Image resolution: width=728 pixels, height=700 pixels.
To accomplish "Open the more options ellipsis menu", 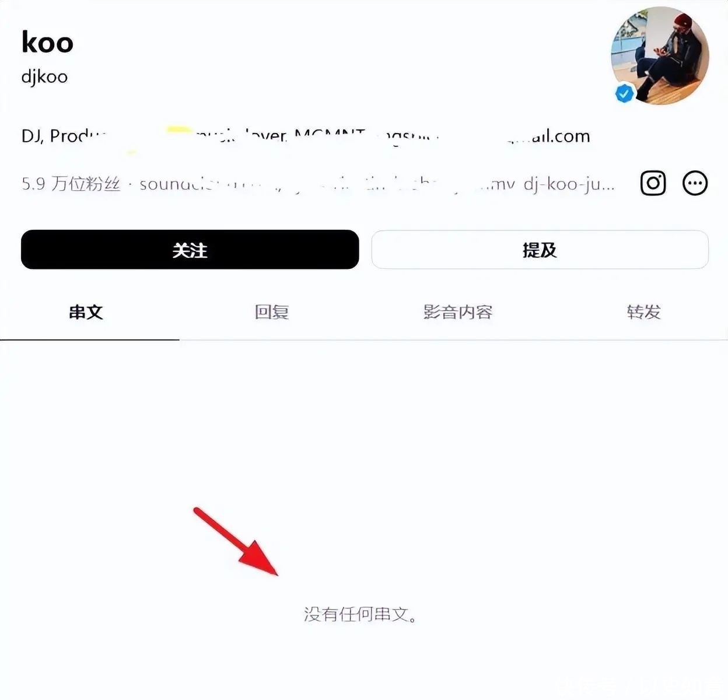I will coord(695,183).
